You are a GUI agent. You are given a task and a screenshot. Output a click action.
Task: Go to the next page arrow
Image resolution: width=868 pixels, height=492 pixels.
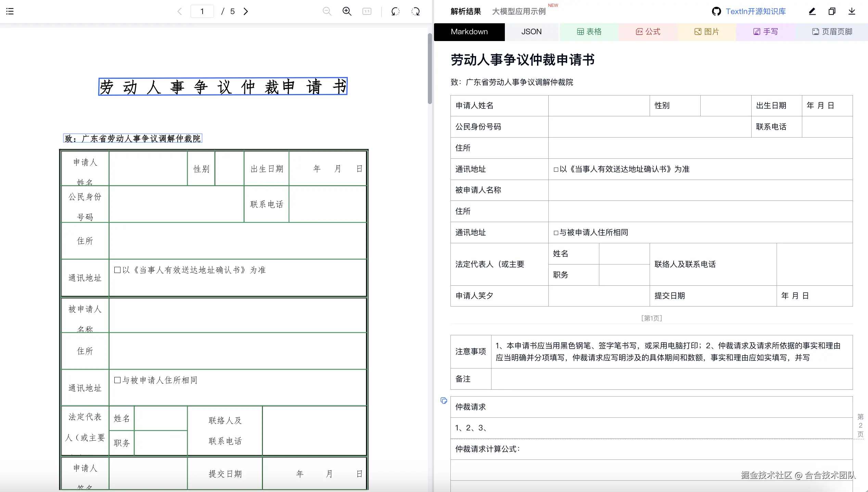(246, 11)
